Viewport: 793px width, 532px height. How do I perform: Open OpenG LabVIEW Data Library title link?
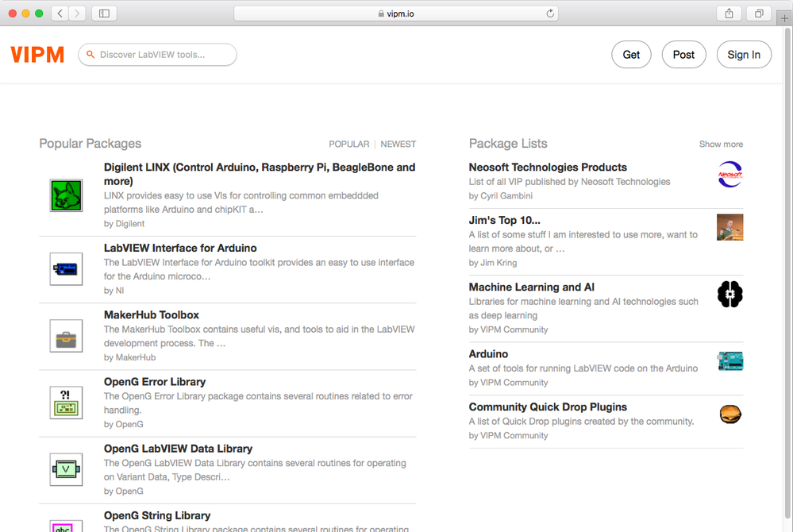[178, 449]
